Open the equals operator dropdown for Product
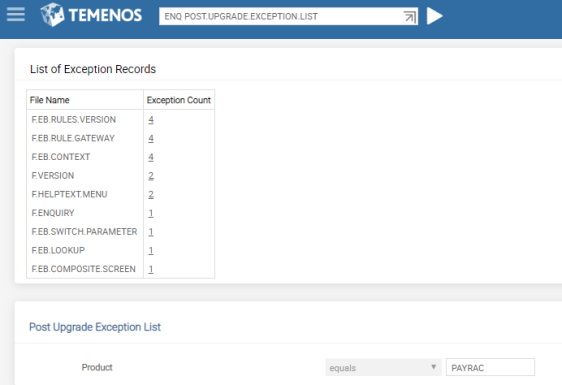562x385 pixels. (x=383, y=367)
